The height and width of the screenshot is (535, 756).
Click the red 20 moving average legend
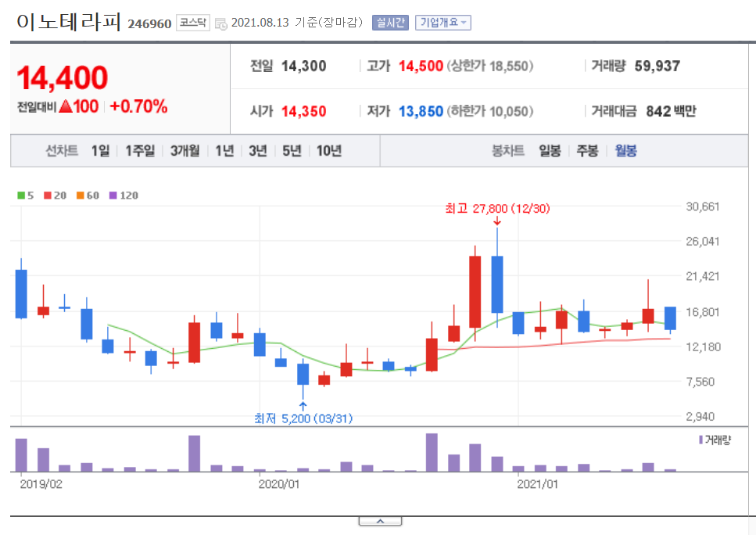(55, 196)
